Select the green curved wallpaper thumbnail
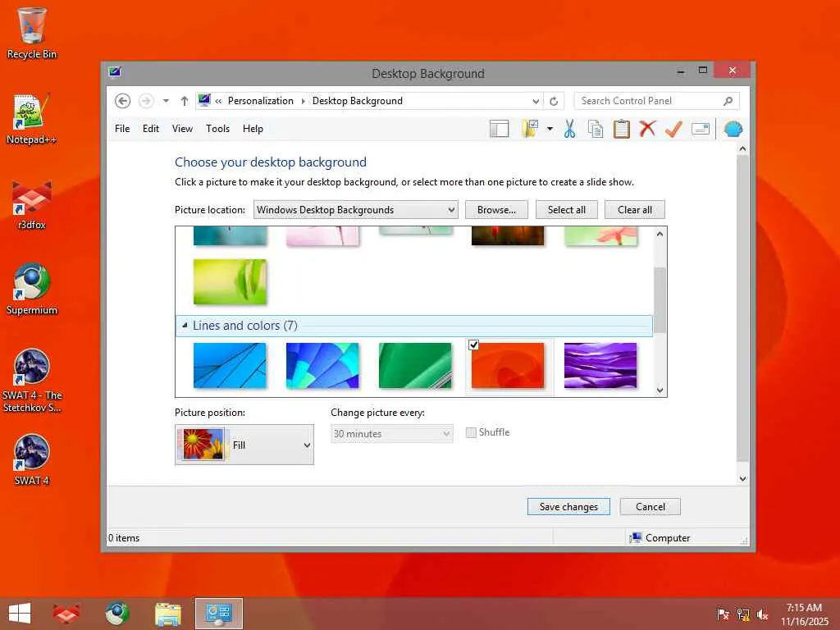 [415, 365]
